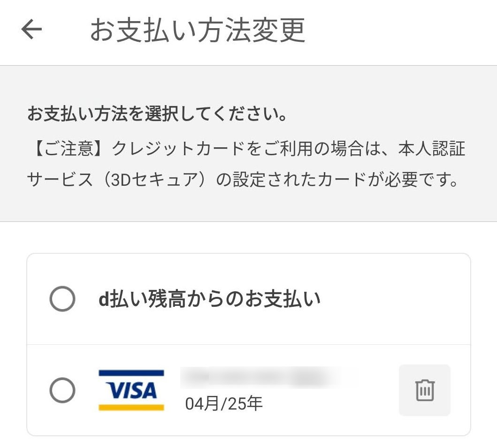
Task: Delete the VISA card with trash icon
Action: pyautogui.click(x=425, y=390)
